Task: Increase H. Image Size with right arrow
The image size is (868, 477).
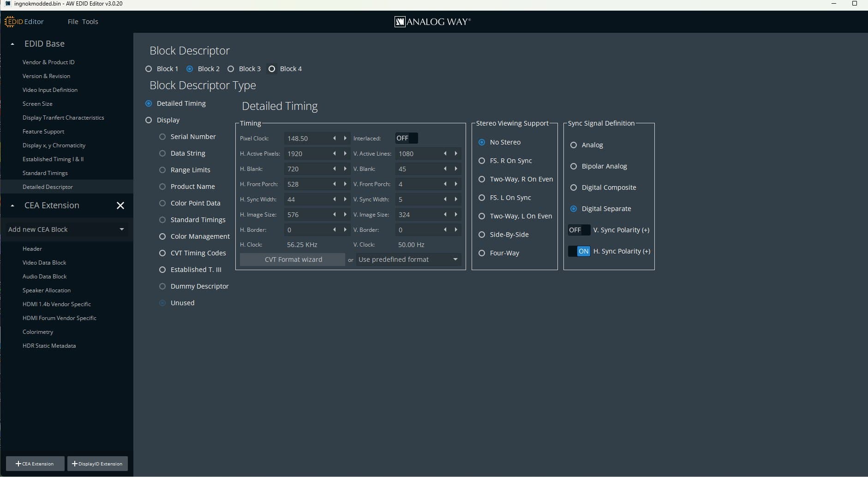Action: [x=345, y=214]
